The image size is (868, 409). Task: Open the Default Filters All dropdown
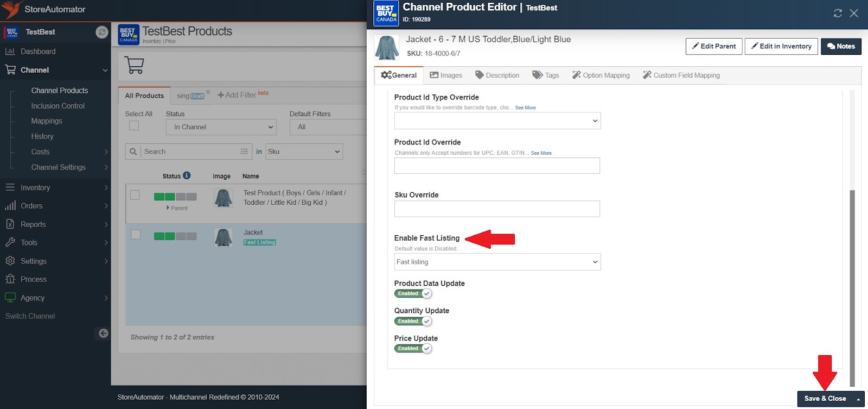(328, 127)
